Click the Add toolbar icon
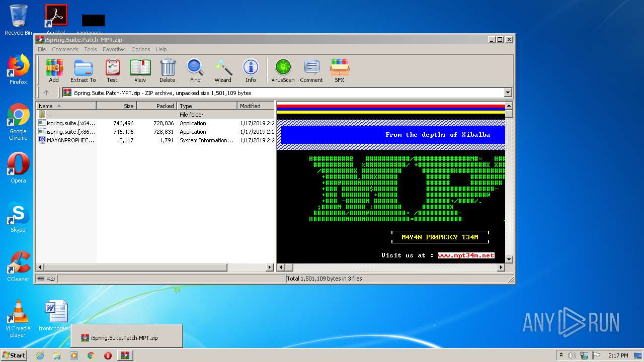The width and height of the screenshot is (644, 362). (x=54, y=70)
